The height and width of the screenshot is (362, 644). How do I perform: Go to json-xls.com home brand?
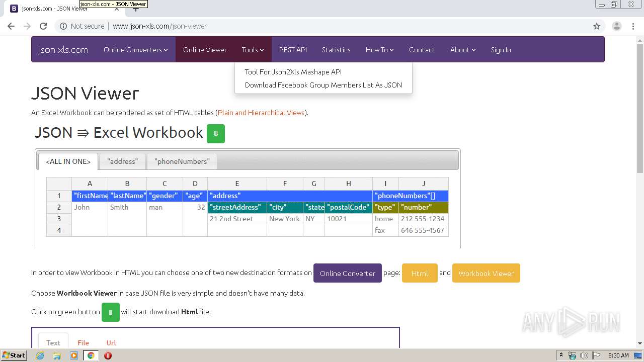tap(63, 50)
